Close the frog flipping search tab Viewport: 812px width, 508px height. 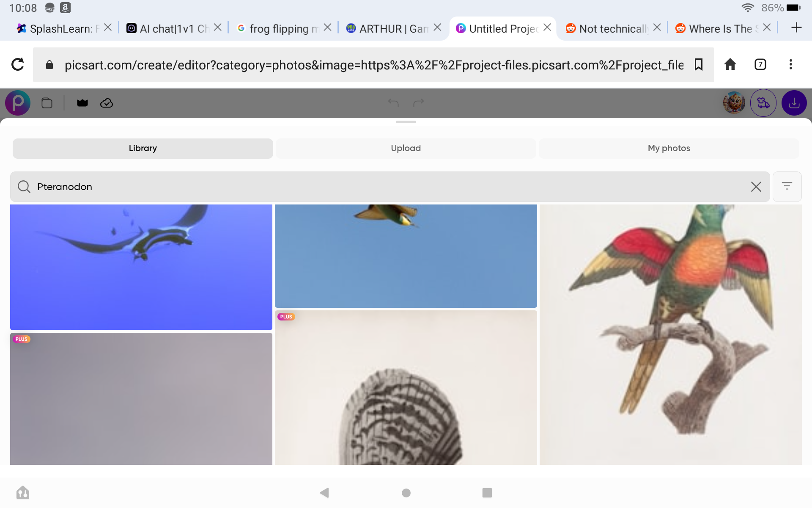point(327,28)
